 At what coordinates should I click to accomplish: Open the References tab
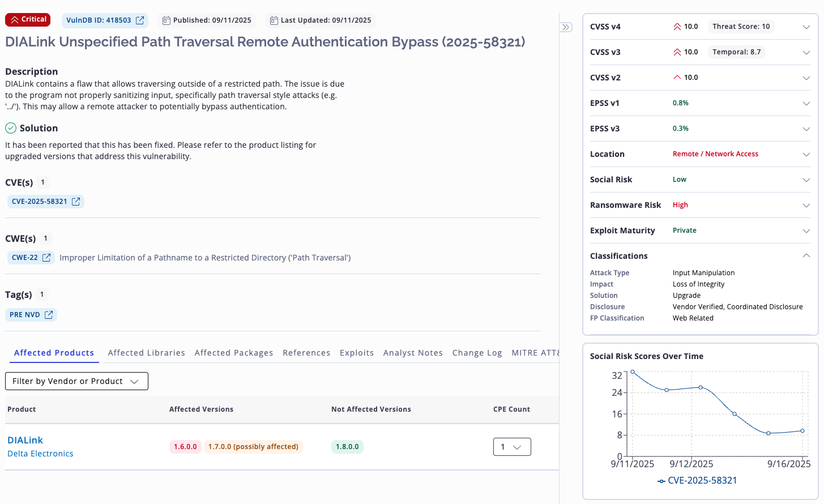[306, 353]
